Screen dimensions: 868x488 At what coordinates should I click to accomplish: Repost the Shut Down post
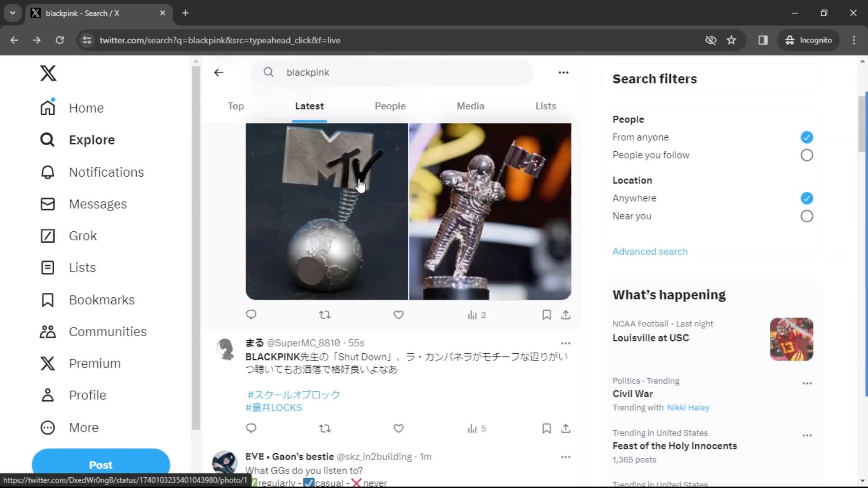325,428
